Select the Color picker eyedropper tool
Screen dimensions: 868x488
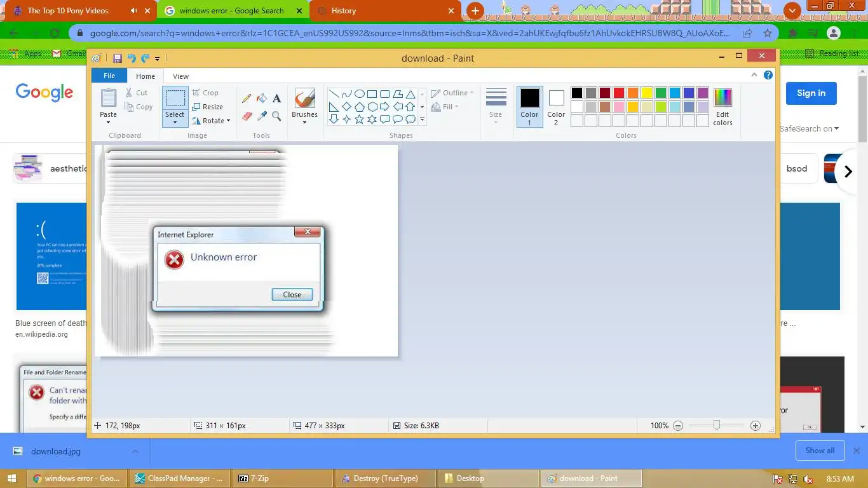coord(261,116)
